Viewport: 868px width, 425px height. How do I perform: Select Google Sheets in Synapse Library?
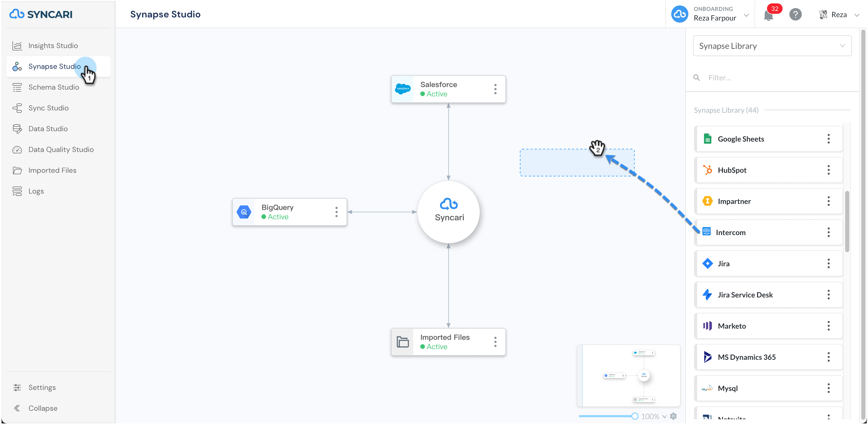pos(769,139)
